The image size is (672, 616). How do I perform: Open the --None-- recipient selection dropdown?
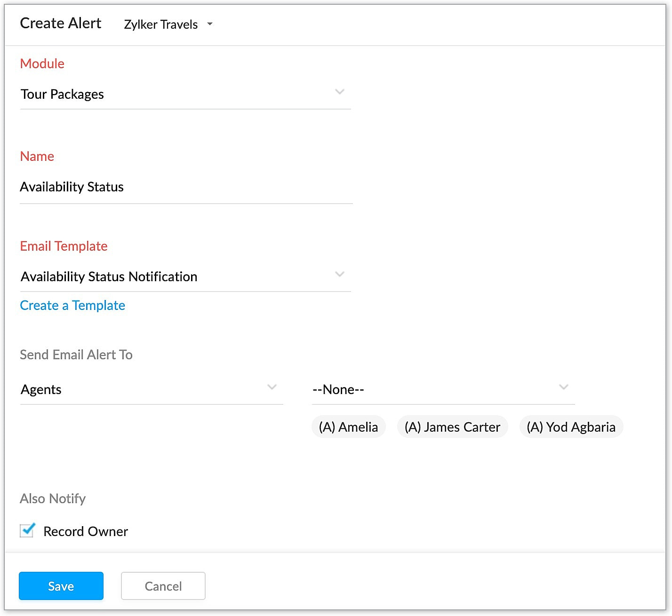443,389
